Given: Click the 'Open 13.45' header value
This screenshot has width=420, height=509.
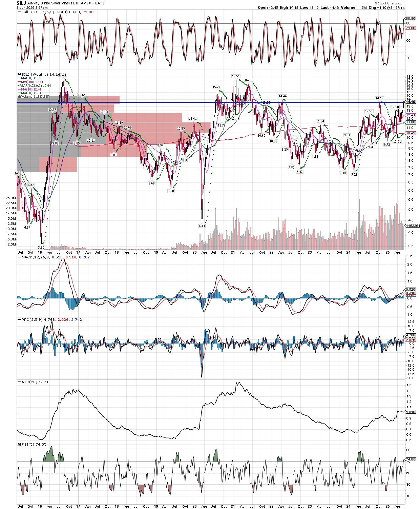Looking at the screenshot, I should [268, 7].
